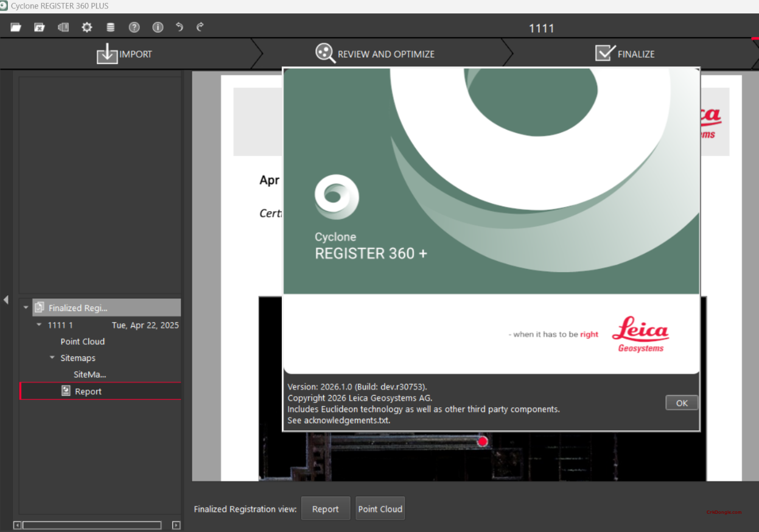
Task: Click the Finalize checkmark icon
Action: (x=605, y=53)
